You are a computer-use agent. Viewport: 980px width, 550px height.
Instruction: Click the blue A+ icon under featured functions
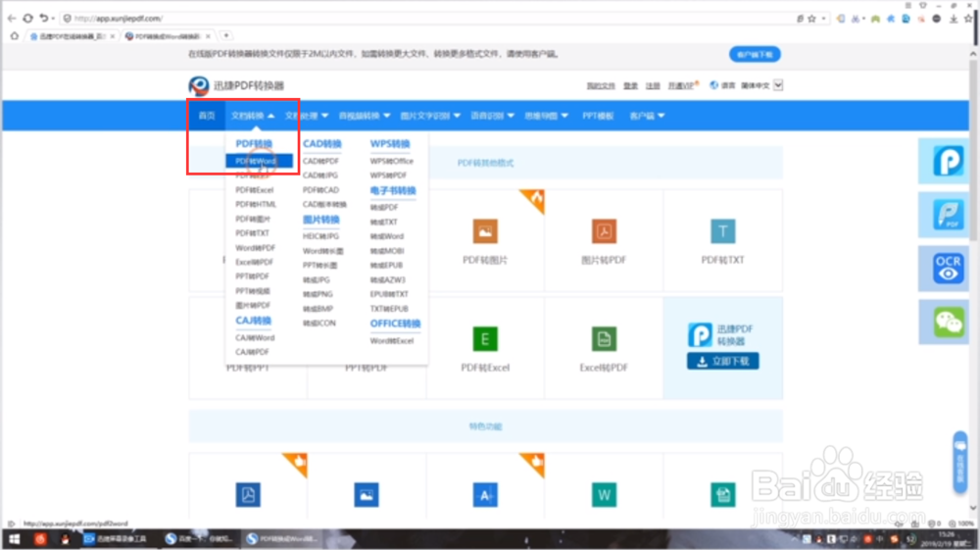[x=485, y=495]
